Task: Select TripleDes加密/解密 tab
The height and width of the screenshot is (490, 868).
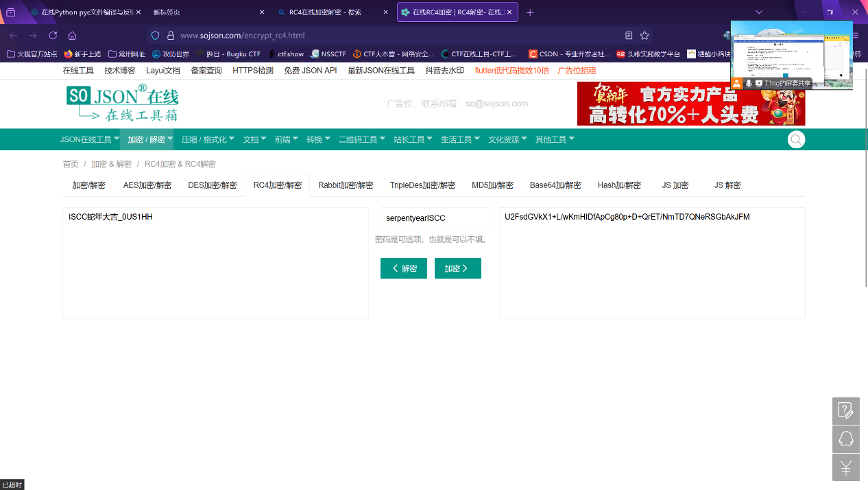Action: point(422,185)
